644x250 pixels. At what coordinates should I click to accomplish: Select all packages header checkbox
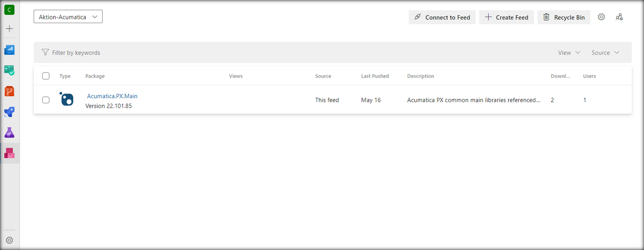coord(46,76)
